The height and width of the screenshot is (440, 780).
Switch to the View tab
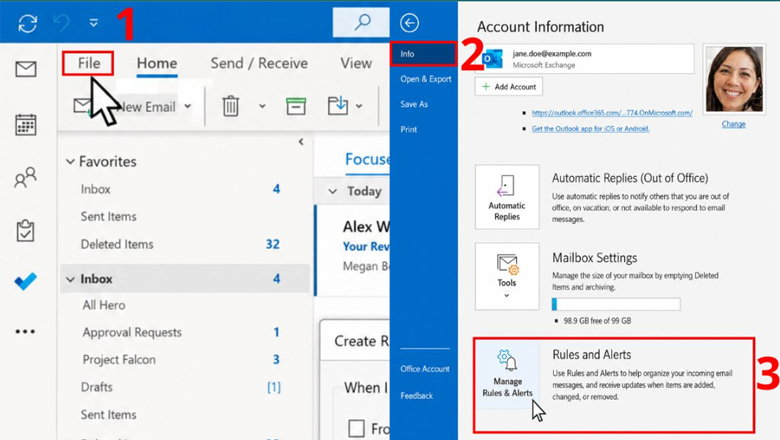pyautogui.click(x=356, y=64)
